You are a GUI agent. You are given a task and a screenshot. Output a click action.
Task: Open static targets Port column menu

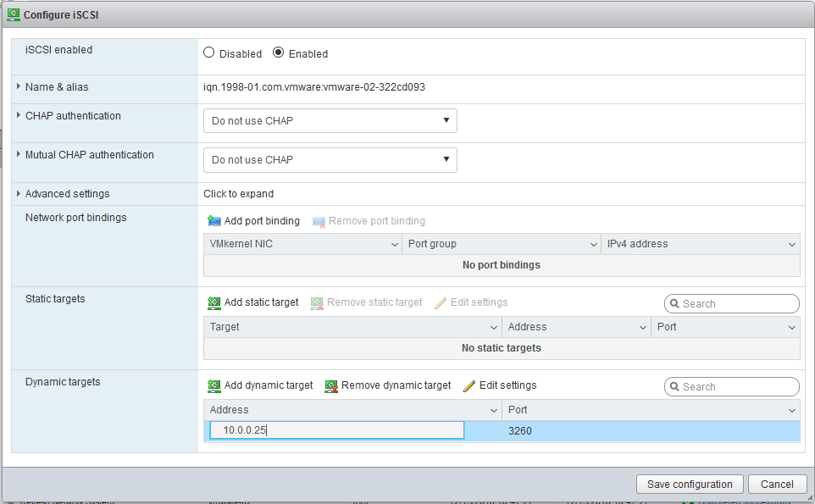792,327
